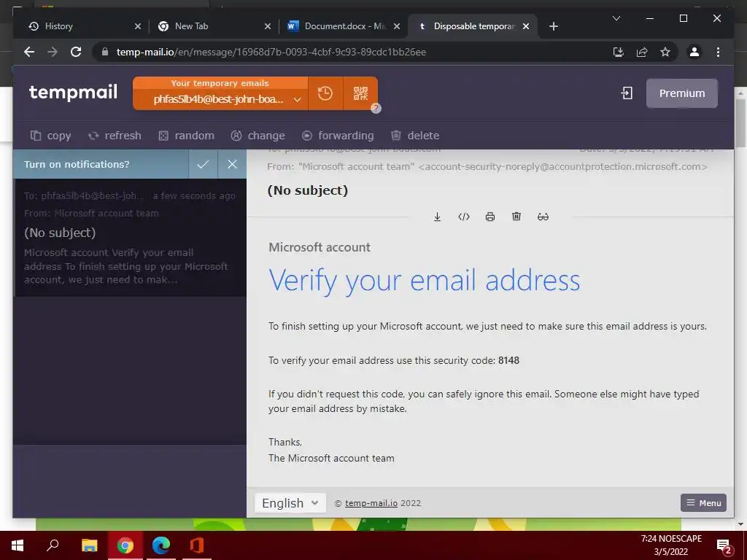This screenshot has height=560, width=747.
Task: Download the email message
Action: pyautogui.click(x=437, y=217)
